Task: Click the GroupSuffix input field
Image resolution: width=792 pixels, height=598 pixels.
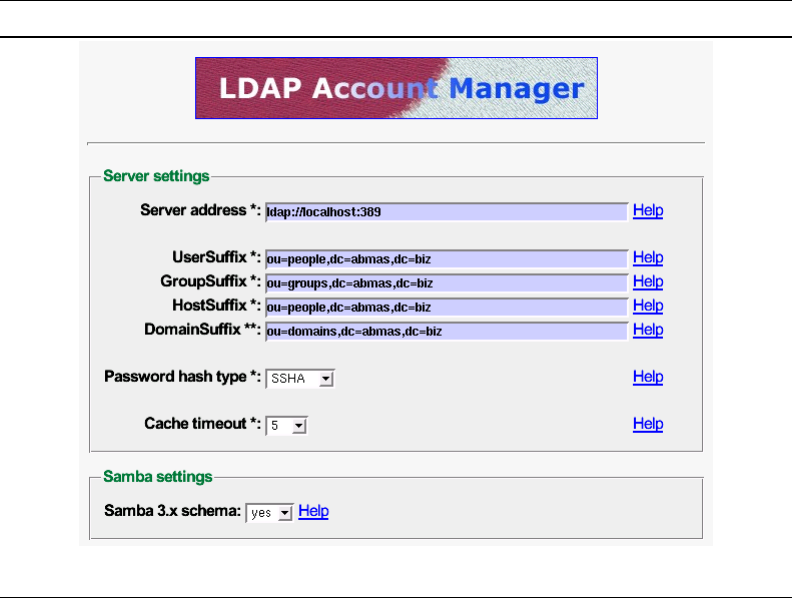Action: [447, 283]
